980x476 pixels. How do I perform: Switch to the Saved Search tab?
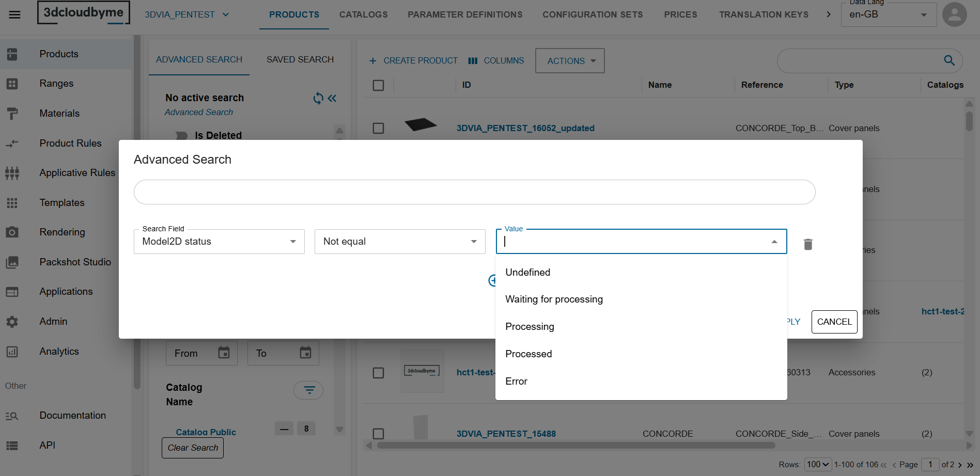point(300,60)
